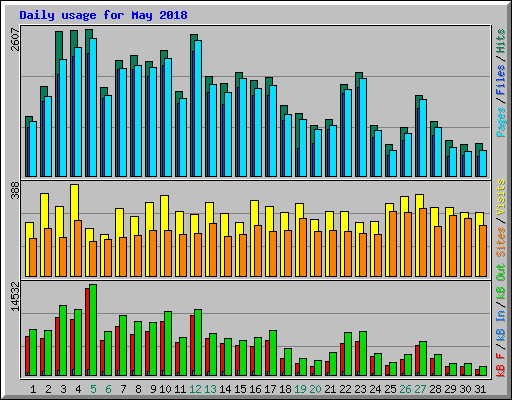512x400 pixels.
Task: Click day 23 on the x-axis
Action: (360, 389)
